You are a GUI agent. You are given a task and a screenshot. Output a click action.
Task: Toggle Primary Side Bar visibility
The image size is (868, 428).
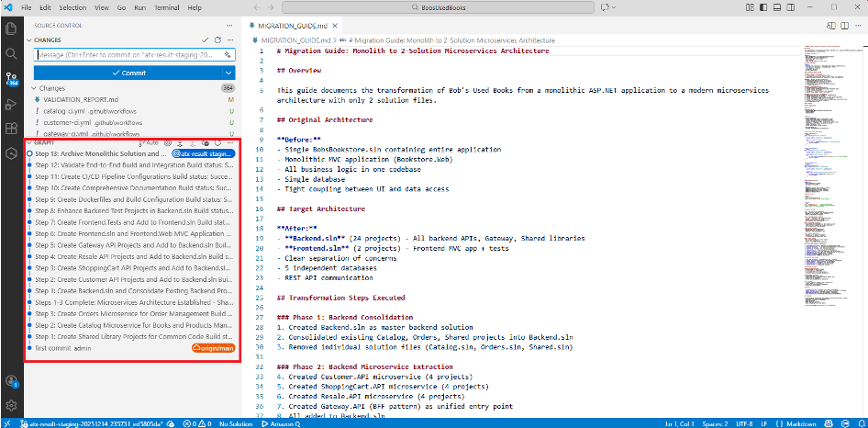pyautogui.click(x=763, y=7)
